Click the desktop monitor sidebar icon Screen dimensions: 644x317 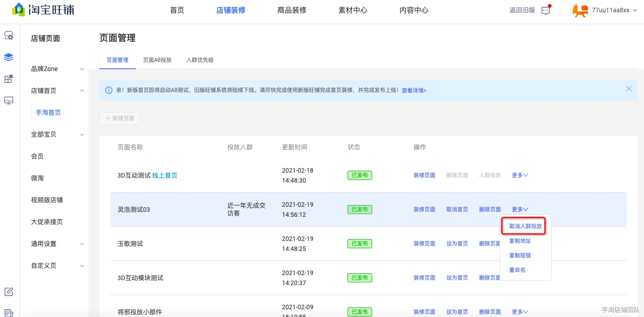click(9, 101)
